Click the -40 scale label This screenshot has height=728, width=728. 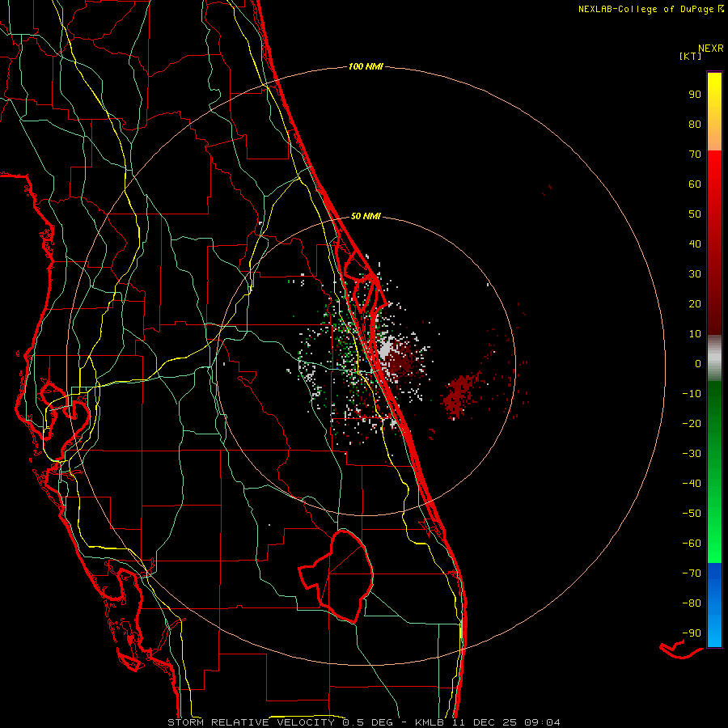(692, 484)
